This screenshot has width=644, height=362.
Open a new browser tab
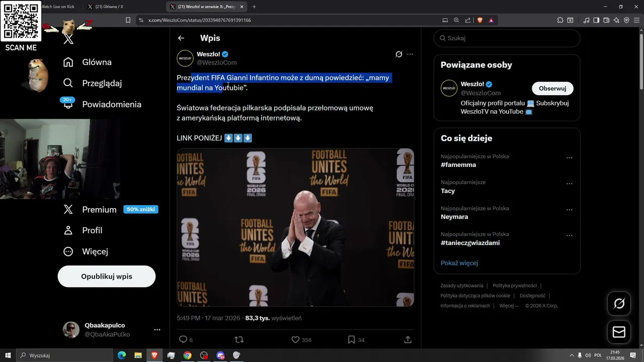click(254, 7)
